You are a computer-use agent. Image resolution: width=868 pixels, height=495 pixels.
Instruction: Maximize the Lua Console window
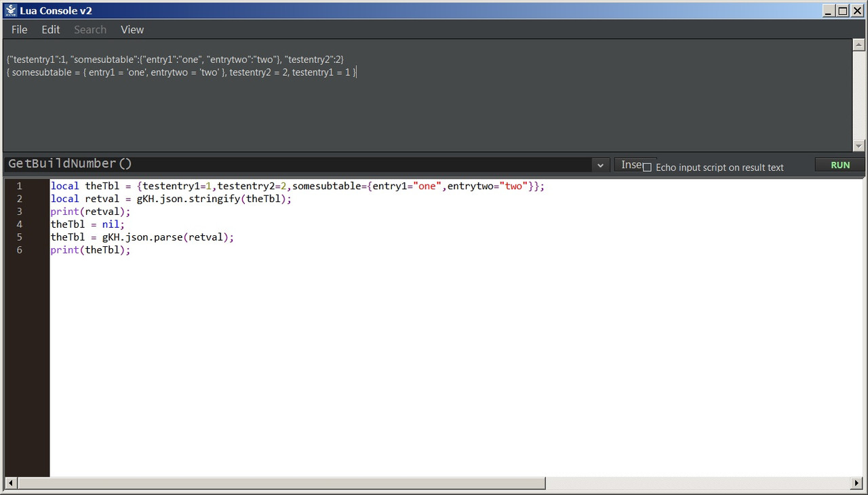(843, 11)
